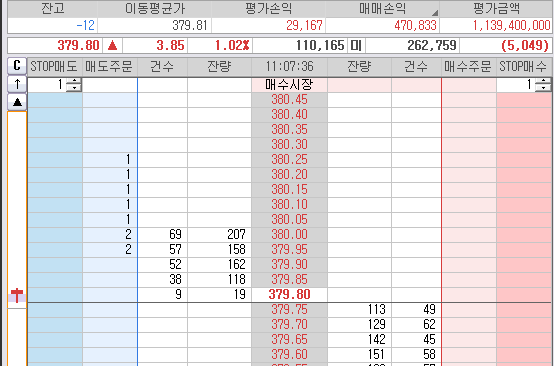Image resolution: width=554 pixels, height=366 pixels.
Task: Click buy order cell at 379.60
Action: 469,355
